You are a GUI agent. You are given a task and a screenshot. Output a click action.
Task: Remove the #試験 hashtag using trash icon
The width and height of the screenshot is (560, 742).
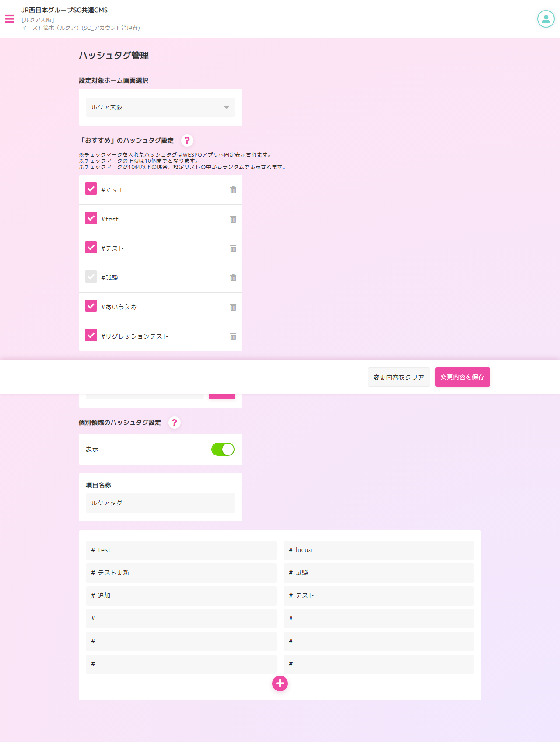click(233, 278)
